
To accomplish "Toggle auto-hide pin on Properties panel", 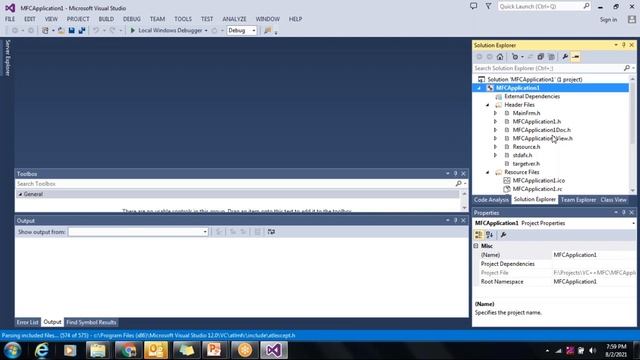I will pyautogui.click(x=624, y=213).
